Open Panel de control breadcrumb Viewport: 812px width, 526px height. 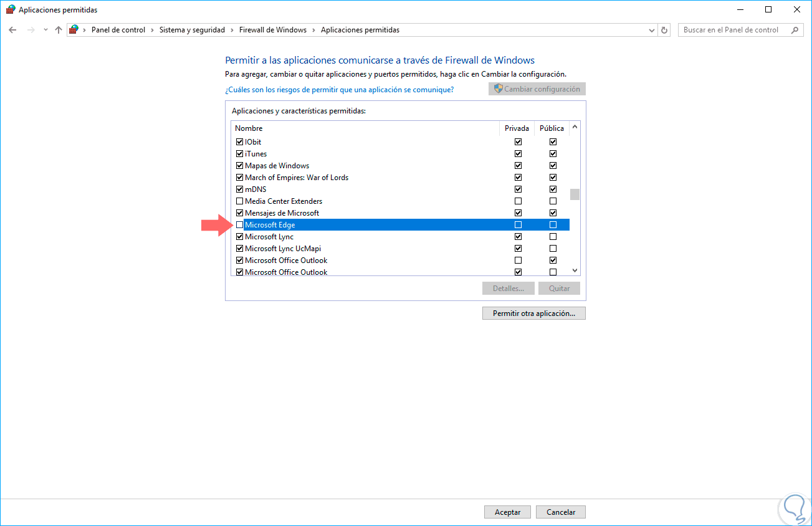tap(118, 30)
